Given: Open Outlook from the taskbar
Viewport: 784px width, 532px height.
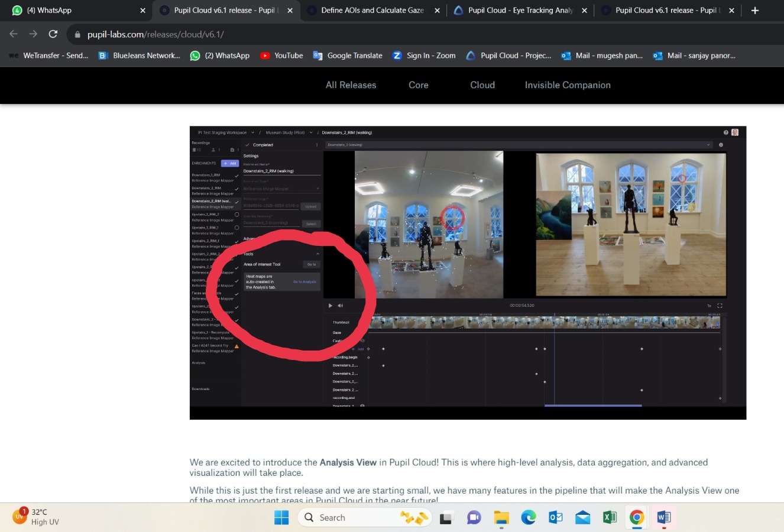Looking at the screenshot, I should click(x=556, y=518).
